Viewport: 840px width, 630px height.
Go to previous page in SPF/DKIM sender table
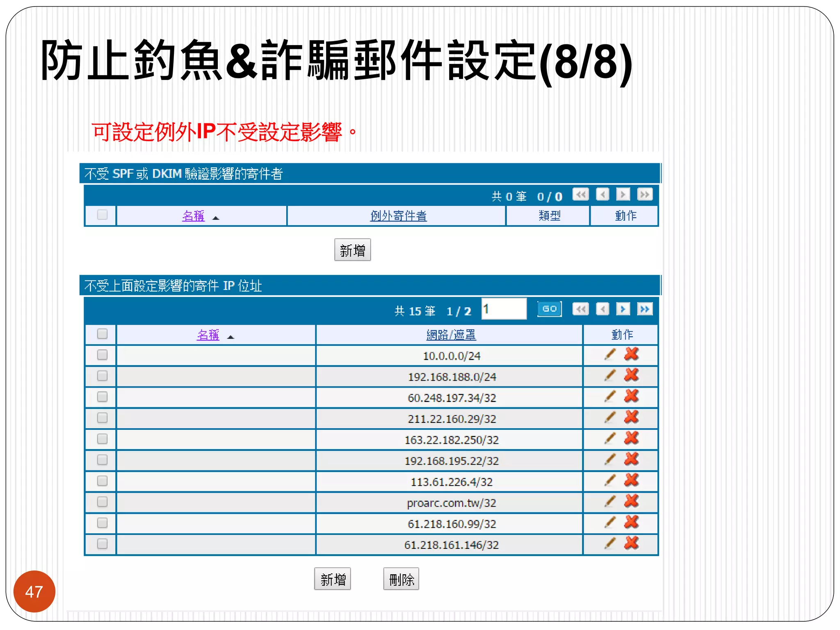click(x=602, y=194)
